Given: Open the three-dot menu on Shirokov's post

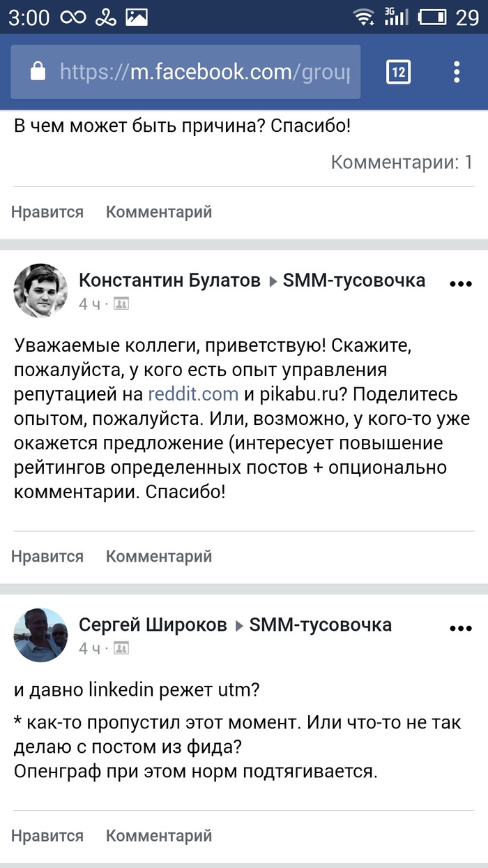Looking at the screenshot, I should pos(460,628).
